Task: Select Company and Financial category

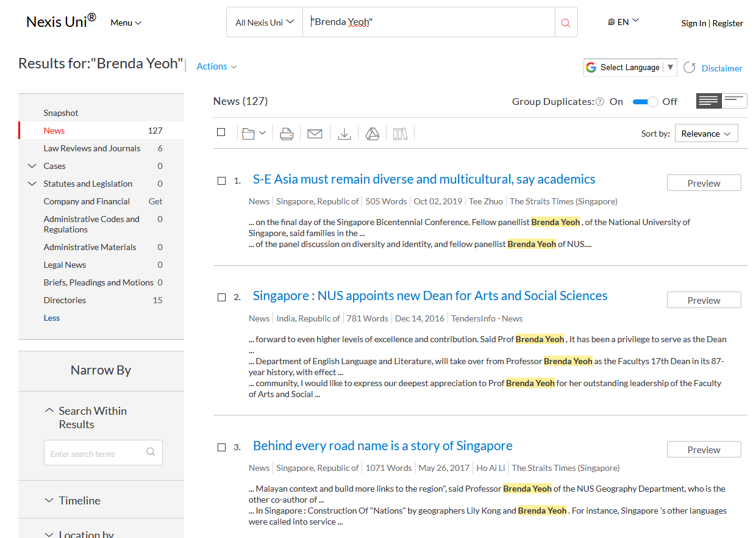Action: click(x=87, y=201)
